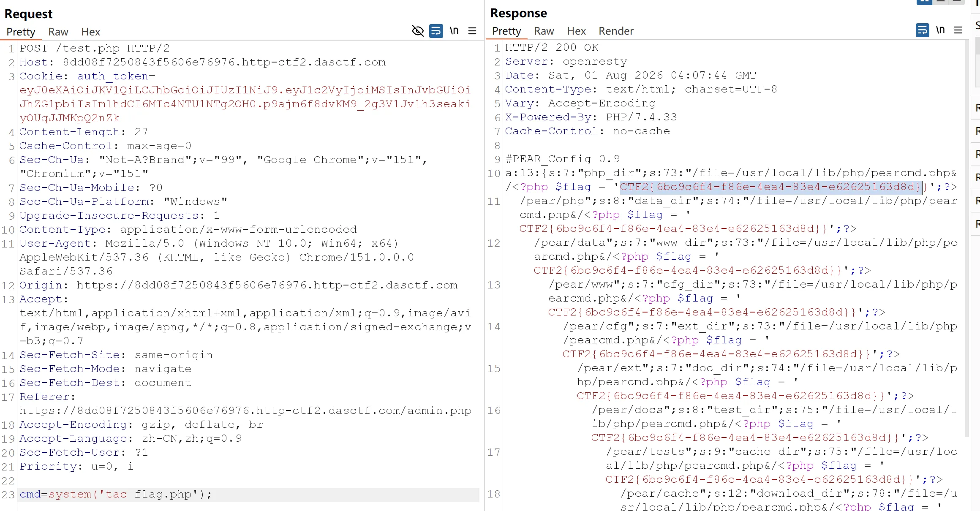Click the Cache-Control: no-cache response header

[588, 131]
